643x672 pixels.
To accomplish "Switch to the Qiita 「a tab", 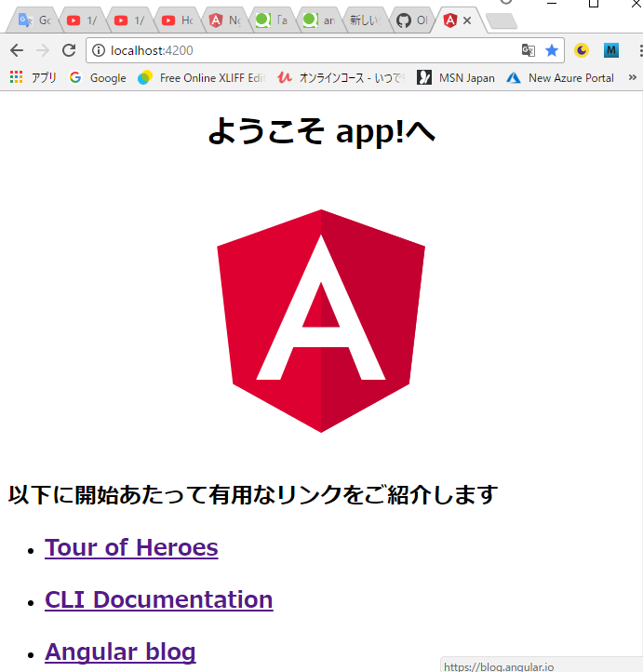I will point(272,20).
